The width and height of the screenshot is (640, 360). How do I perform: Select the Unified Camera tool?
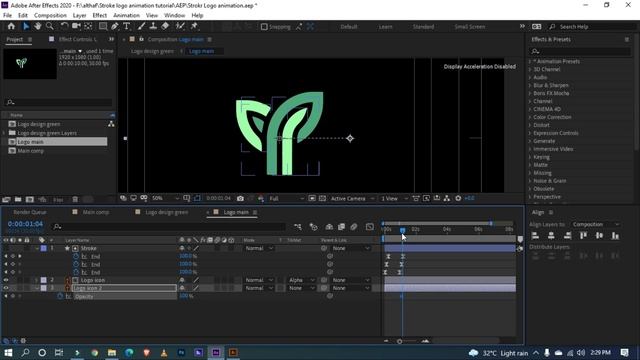(x=76, y=26)
